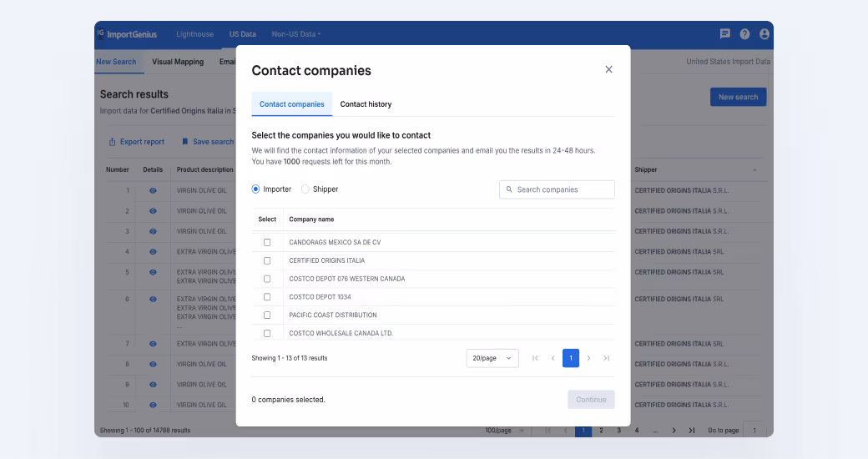
Task: Expand the Non-US Data menu
Action: pyautogui.click(x=296, y=34)
